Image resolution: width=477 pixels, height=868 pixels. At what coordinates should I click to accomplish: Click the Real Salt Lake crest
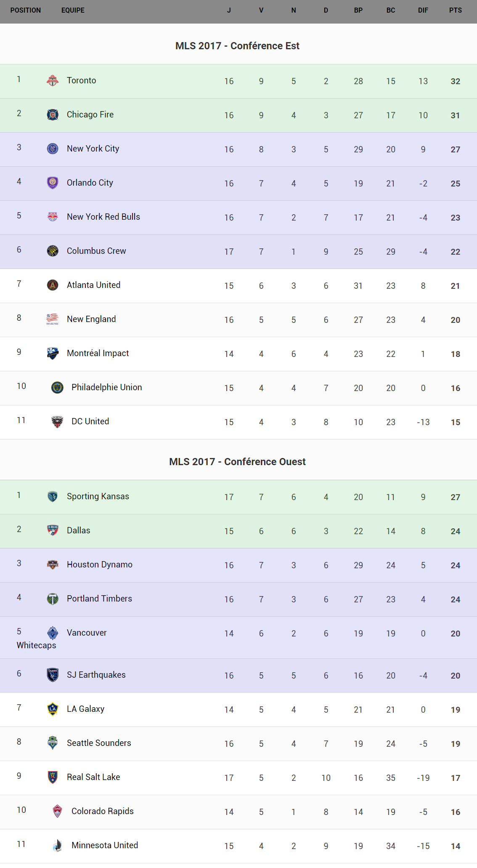click(53, 777)
